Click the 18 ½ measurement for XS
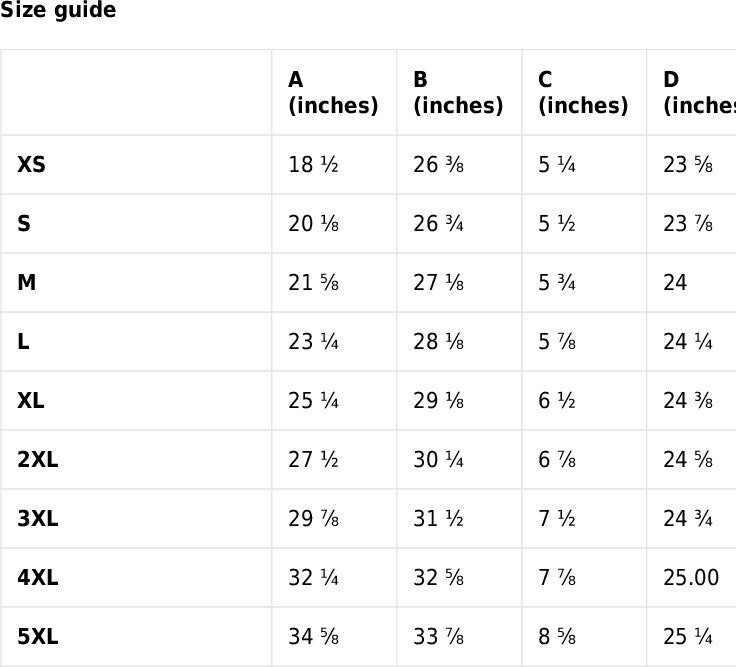This screenshot has width=736, height=667. click(x=313, y=164)
